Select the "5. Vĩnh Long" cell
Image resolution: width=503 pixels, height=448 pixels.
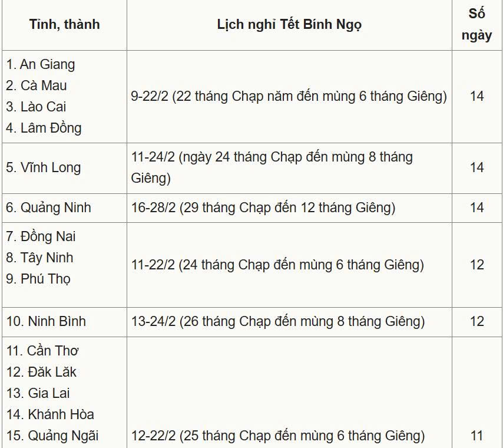(44, 167)
